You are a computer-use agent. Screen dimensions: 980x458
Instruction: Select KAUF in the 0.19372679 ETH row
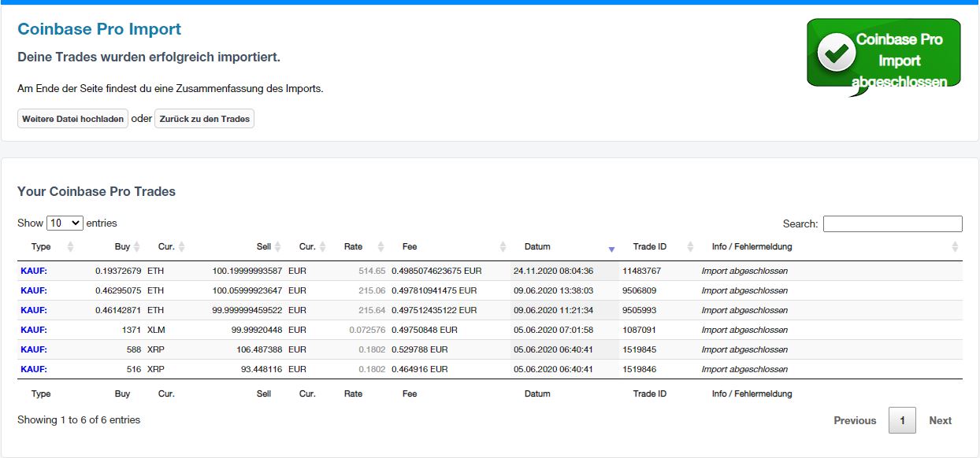tap(34, 271)
